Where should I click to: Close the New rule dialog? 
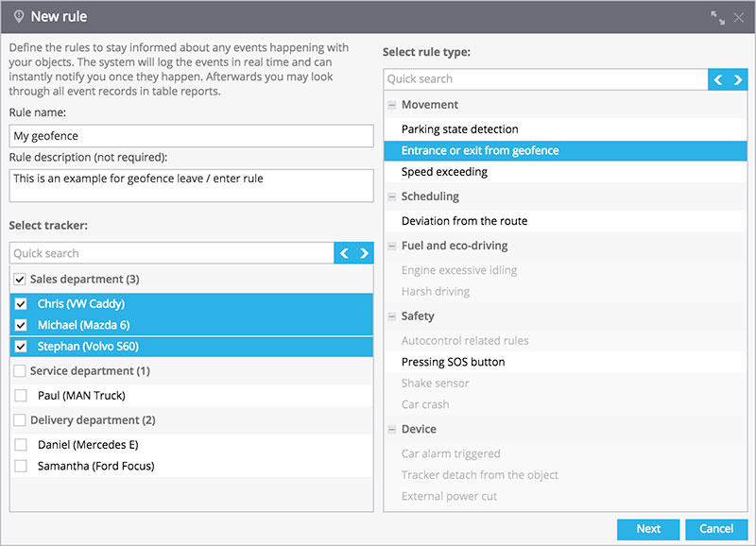(739, 18)
